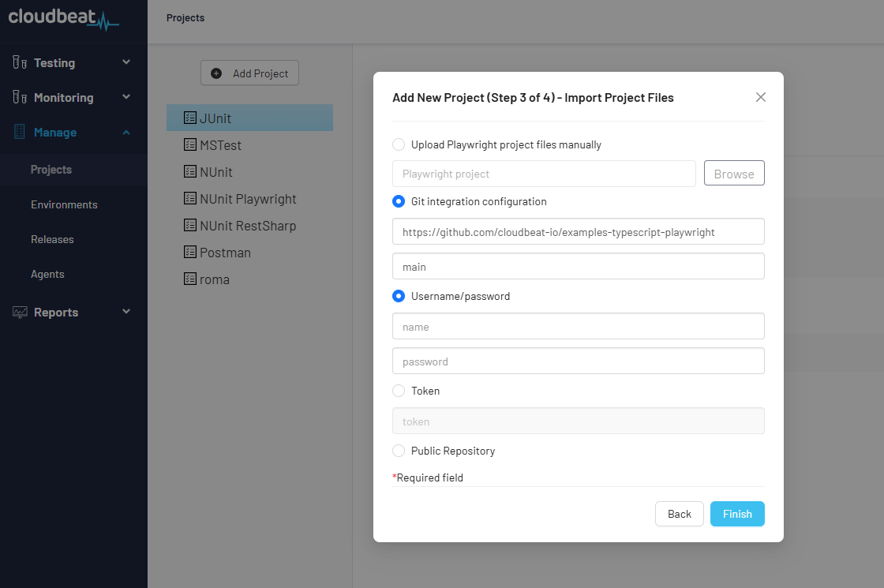Click the JUnit project list icon
884x588 pixels.
[x=190, y=118]
